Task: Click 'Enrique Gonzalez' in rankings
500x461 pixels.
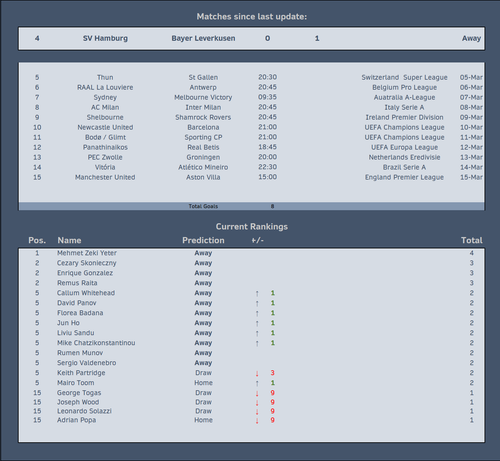Action: click(x=85, y=273)
